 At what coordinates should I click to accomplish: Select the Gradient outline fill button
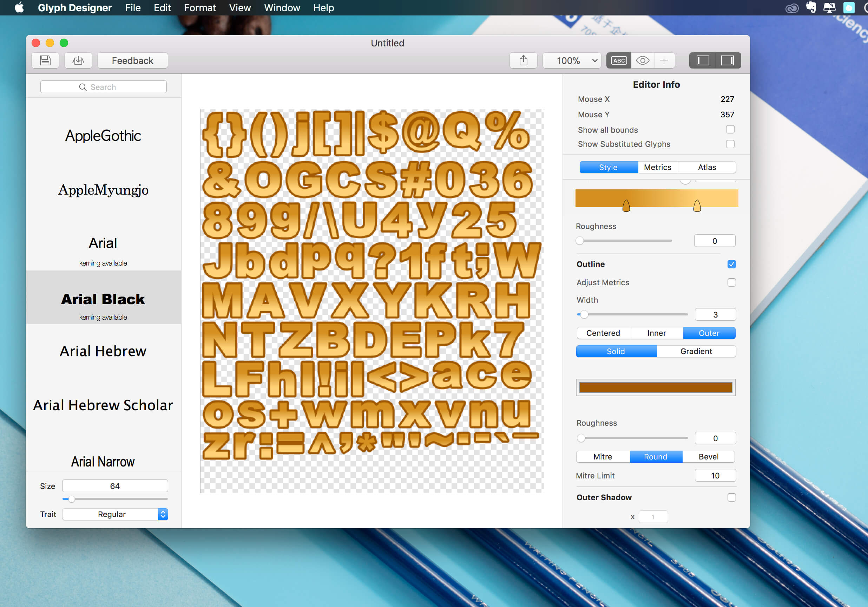pyautogui.click(x=696, y=351)
